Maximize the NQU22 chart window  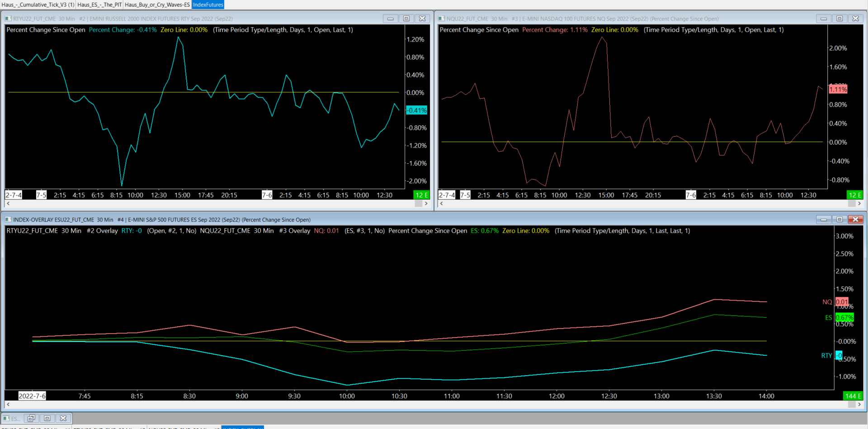[840, 19]
